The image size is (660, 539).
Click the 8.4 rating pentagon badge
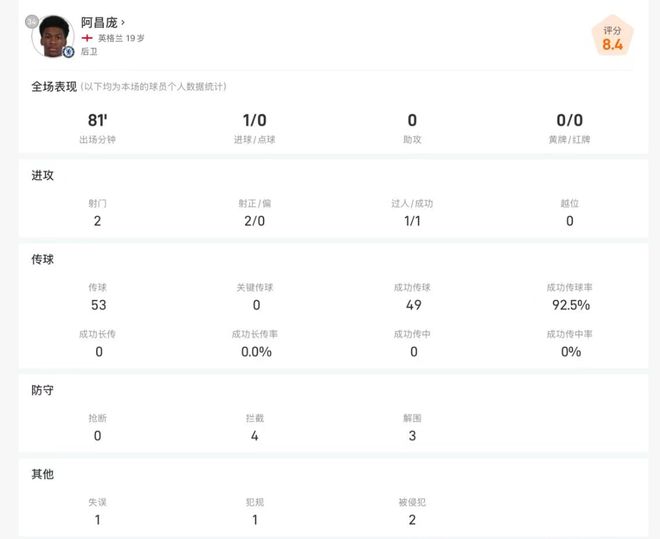coord(612,38)
